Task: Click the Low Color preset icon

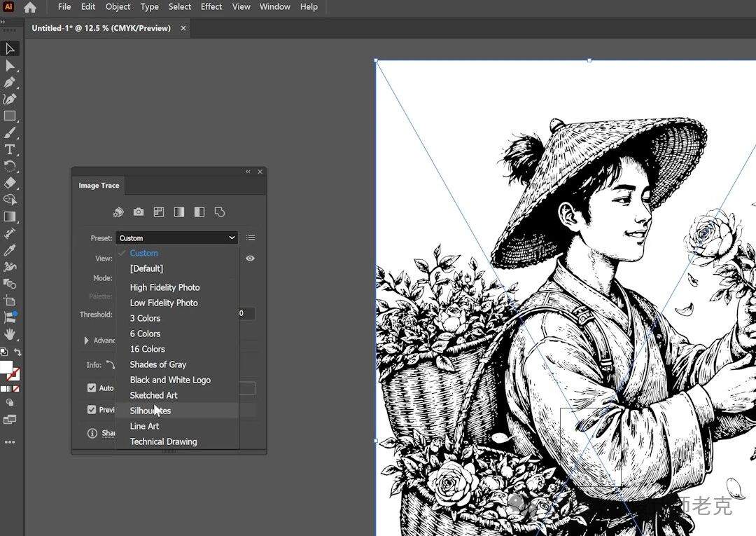Action: click(159, 212)
